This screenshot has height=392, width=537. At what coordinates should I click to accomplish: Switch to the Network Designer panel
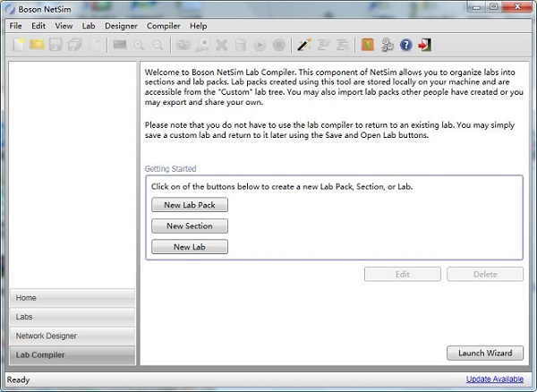[72, 336]
